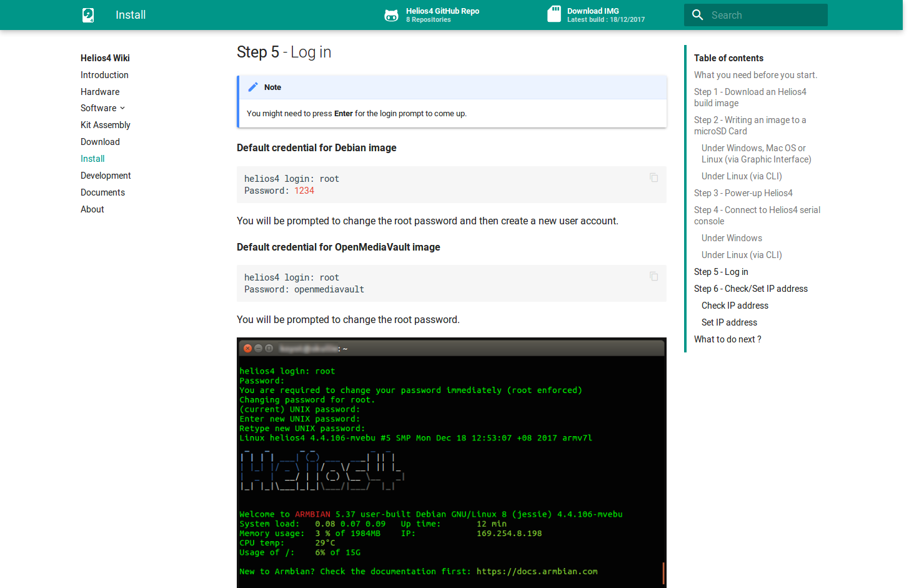This screenshot has width=909, height=588.
Task: Click the 'Default credential for Debian image' heading
Action: pos(317,148)
